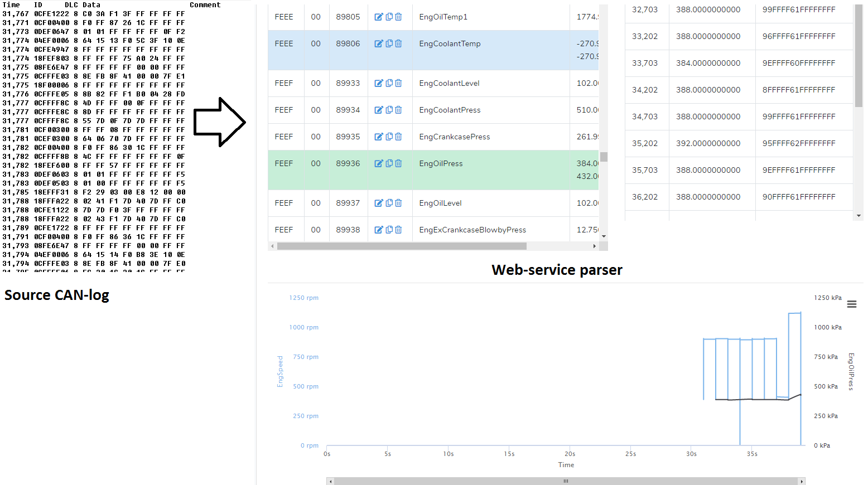868x485 pixels.
Task: Delete the EngCoolantLevel signal row
Action: (x=398, y=83)
